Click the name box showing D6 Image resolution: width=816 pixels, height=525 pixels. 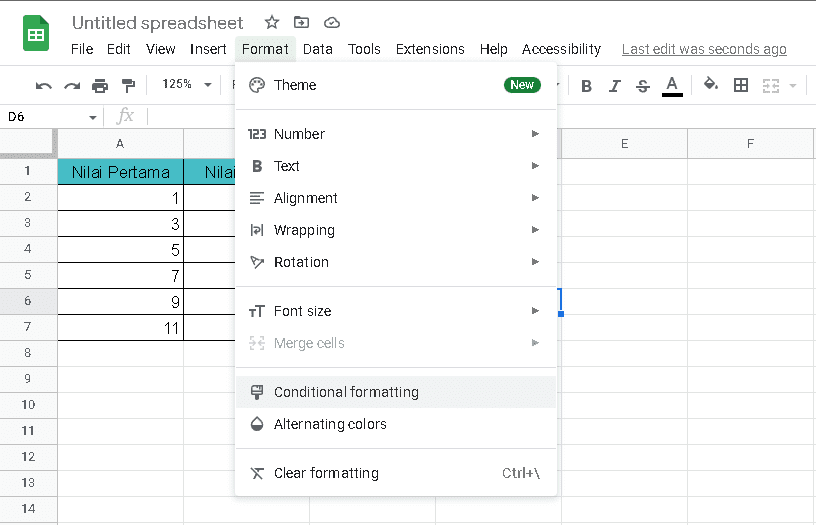tap(44, 117)
